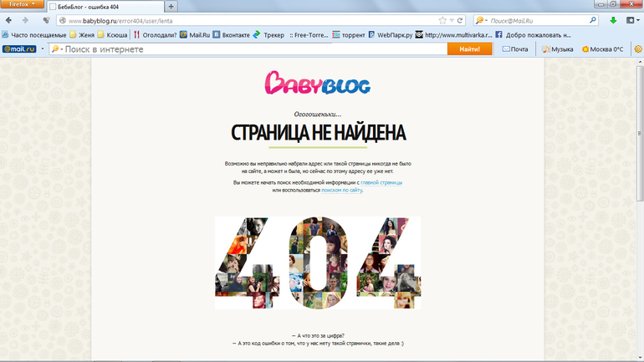Click the BabyBlog logo
Image resolution: width=644 pixels, height=362 pixels.
pos(318,83)
